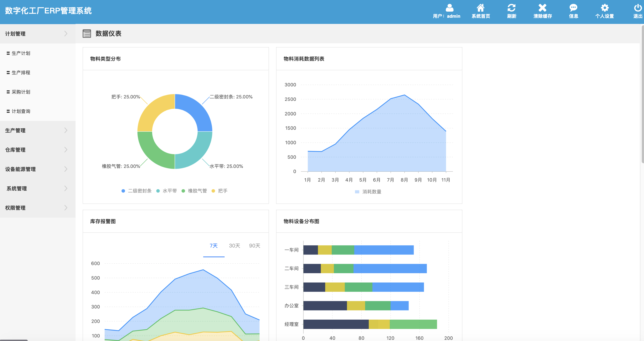
Task: Open the 生产排程 menu item
Action: (38, 72)
